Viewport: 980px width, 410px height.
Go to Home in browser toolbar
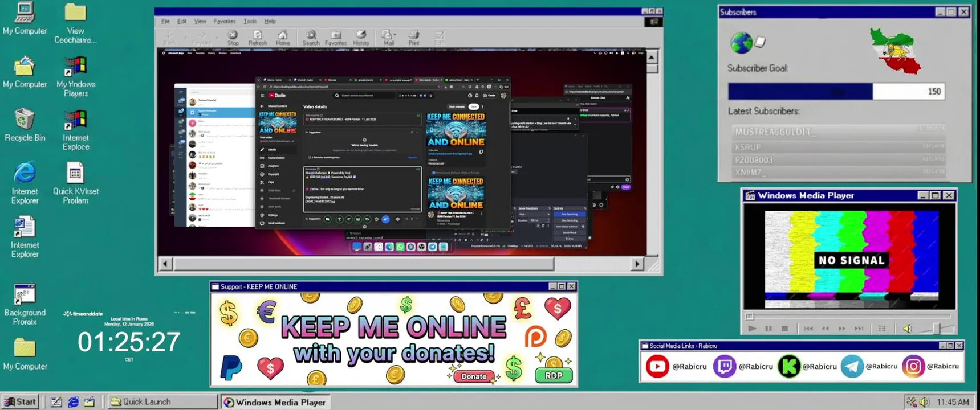point(283,38)
